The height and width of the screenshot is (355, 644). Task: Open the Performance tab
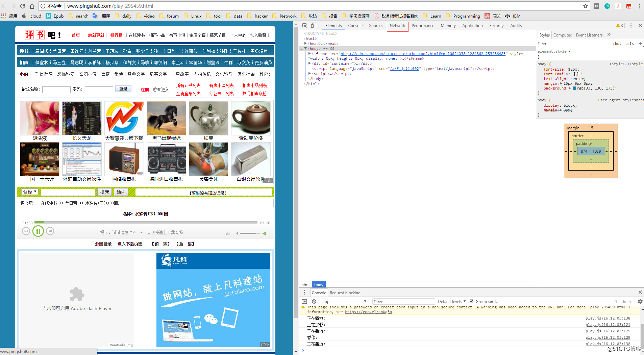click(423, 26)
